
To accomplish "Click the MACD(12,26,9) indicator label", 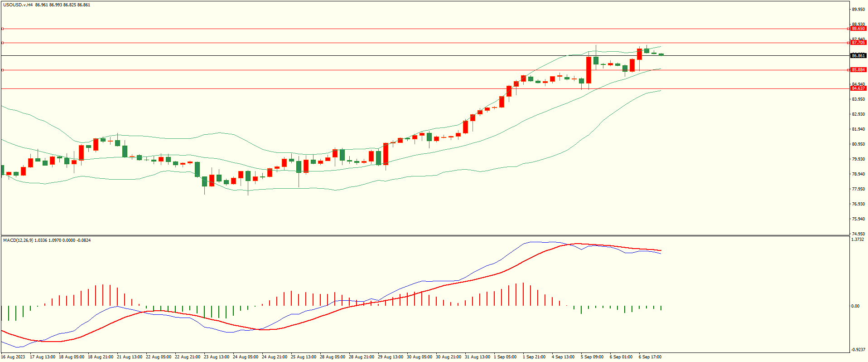I will pyautogui.click(x=18, y=240).
